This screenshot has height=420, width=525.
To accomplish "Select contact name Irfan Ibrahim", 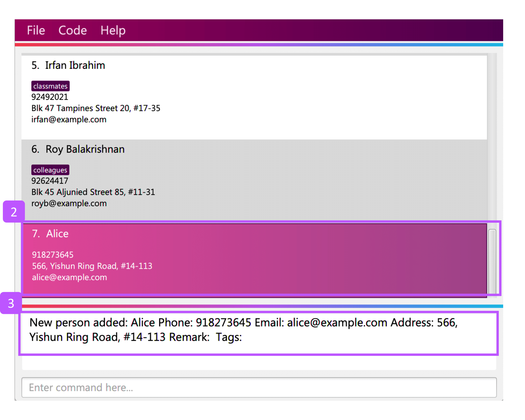I will pos(75,65).
